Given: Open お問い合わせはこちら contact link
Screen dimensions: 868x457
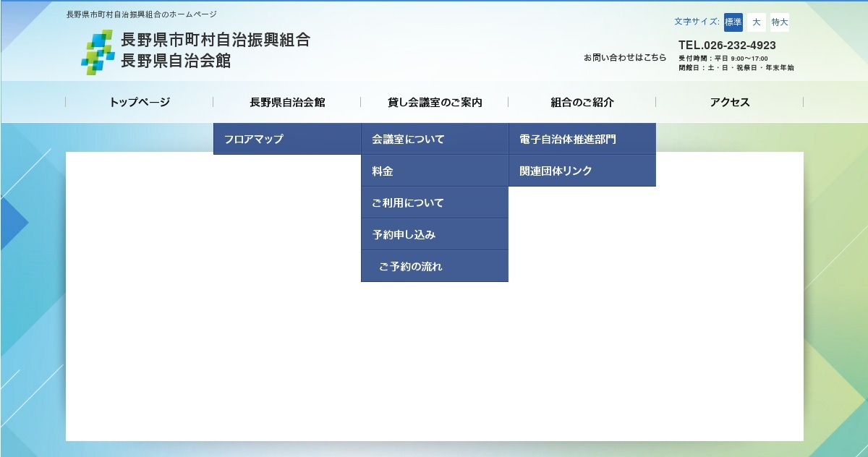Looking at the screenshot, I should (625, 58).
